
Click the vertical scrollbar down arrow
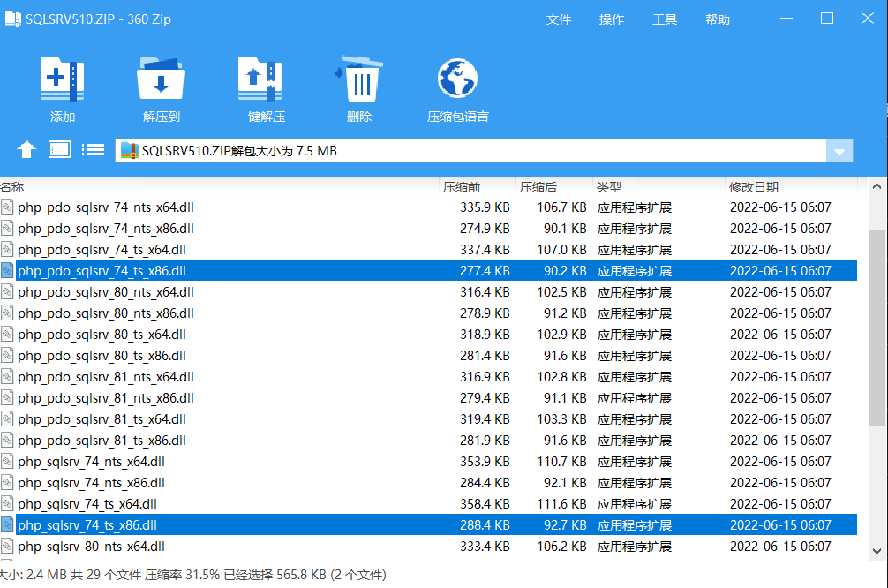(x=877, y=551)
